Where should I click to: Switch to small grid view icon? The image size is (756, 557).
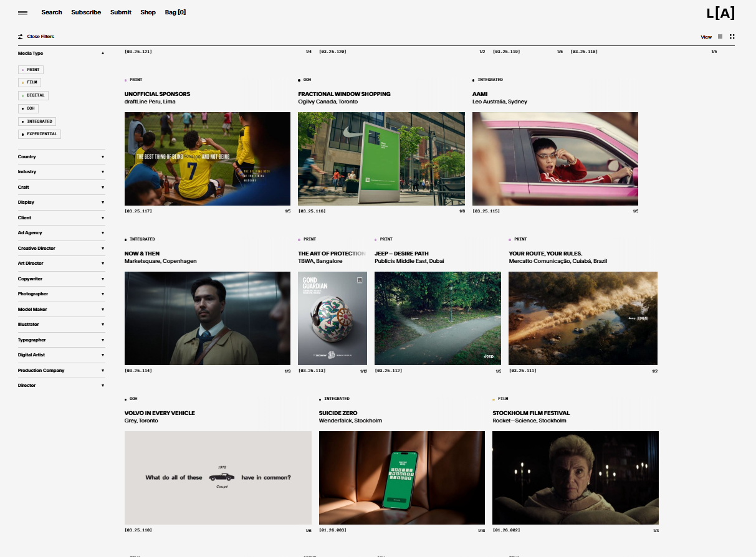[x=732, y=37]
